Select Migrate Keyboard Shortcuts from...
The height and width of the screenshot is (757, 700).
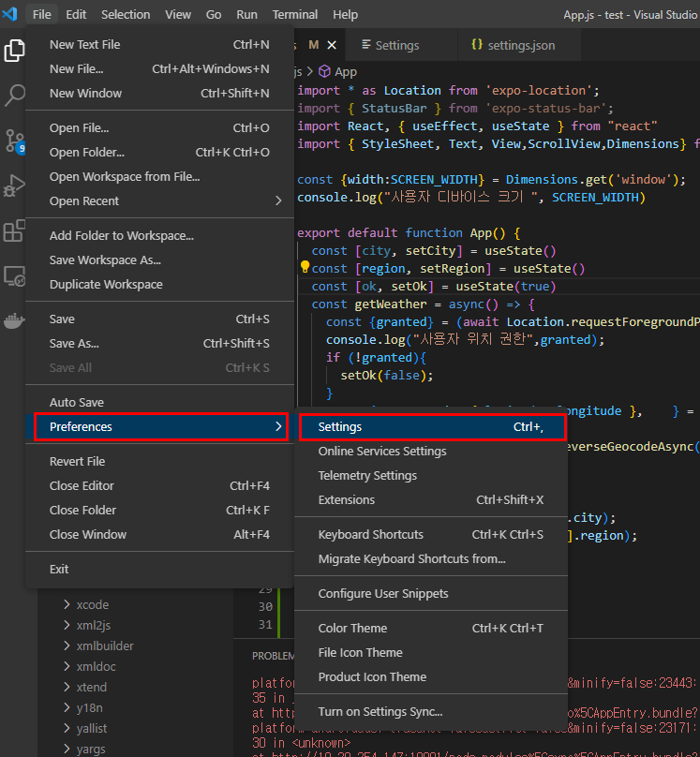click(431, 558)
